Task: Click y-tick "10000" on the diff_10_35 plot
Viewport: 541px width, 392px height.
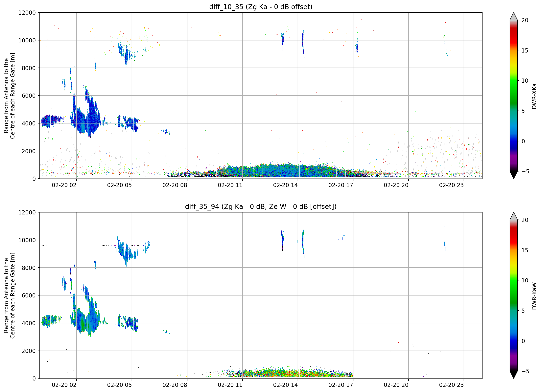Action: (x=27, y=40)
